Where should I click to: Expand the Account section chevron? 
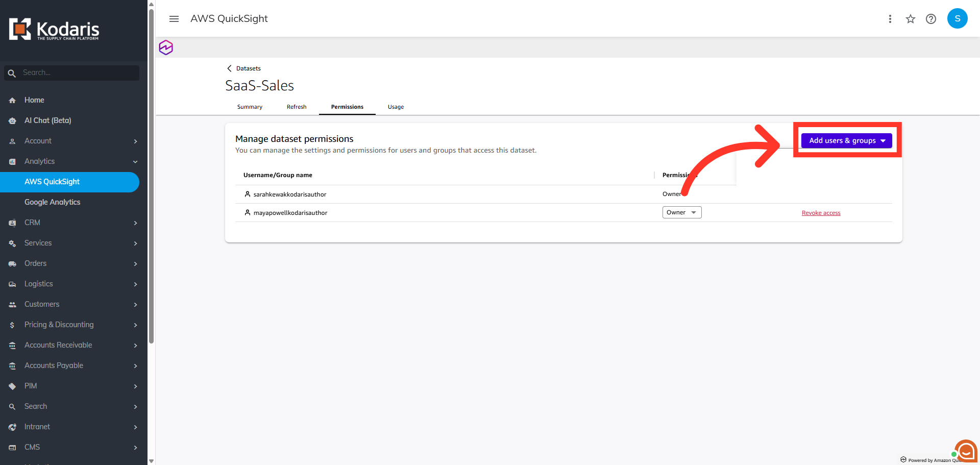click(135, 141)
